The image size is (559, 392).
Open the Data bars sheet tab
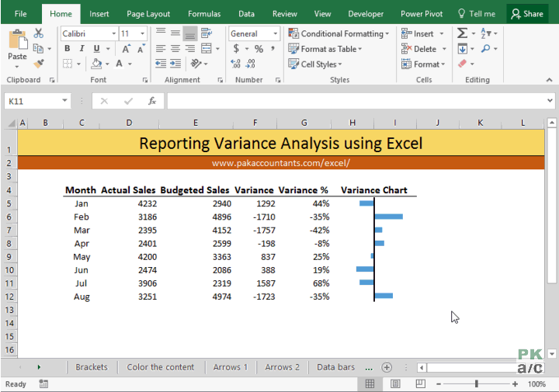336,367
